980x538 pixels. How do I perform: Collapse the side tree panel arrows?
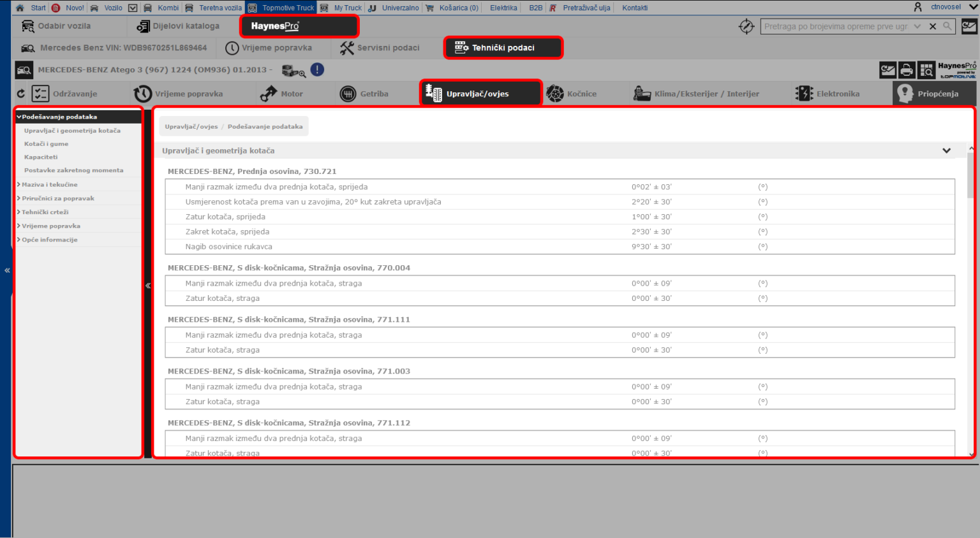(x=148, y=286)
